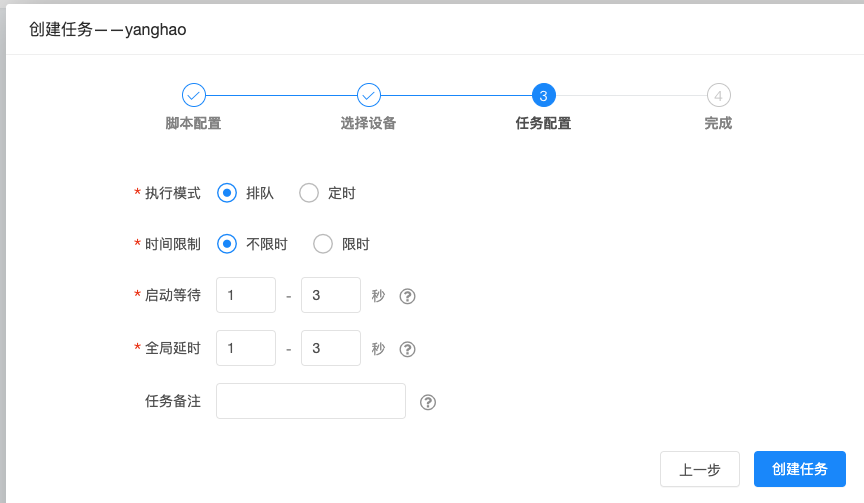Click the 全局延时 minimum value field

click(245, 348)
